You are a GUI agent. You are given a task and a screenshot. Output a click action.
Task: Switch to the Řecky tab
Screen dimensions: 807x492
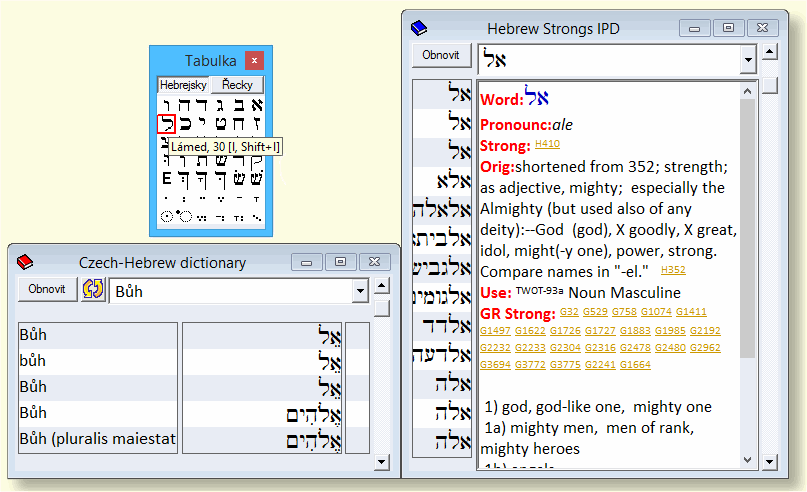(x=237, y=85)
